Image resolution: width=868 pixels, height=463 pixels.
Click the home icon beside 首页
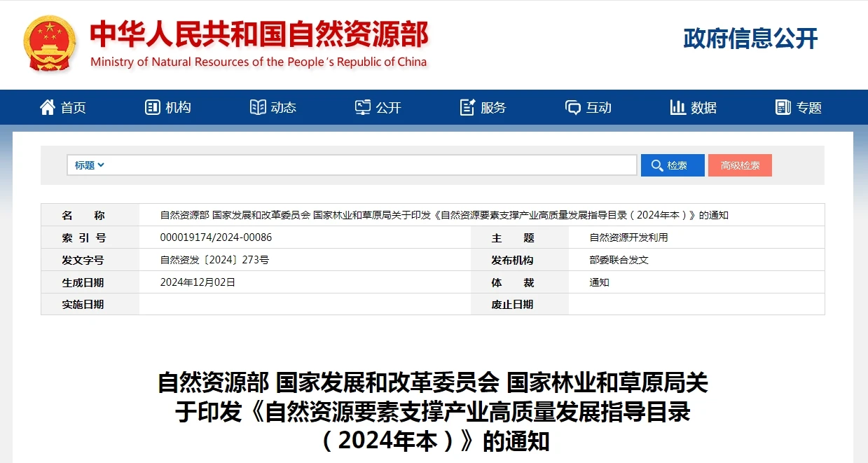pyautogui.click(x=48, y=107)
